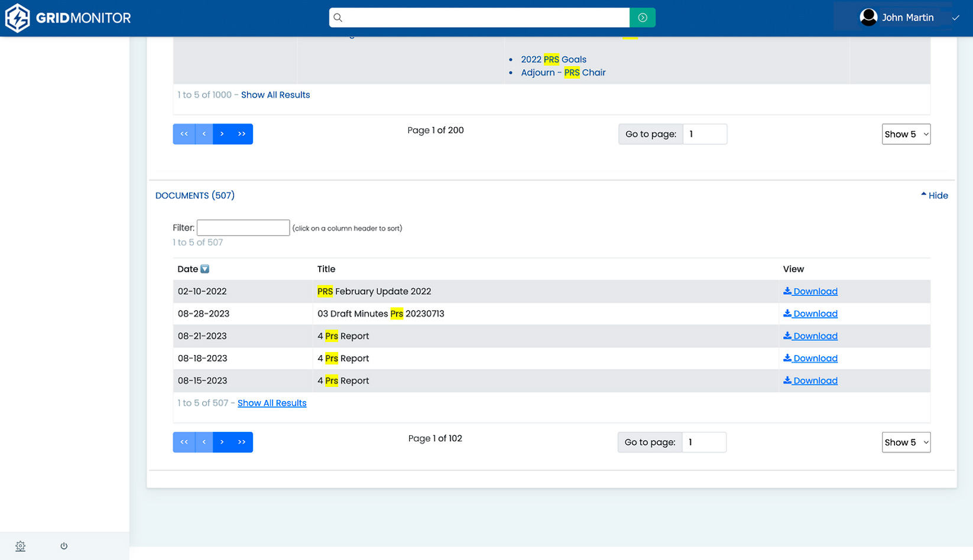Screen dimensions: 973x560
Task: Select the 08-28-2023 date cell
Action: click(x=203, y=314)
